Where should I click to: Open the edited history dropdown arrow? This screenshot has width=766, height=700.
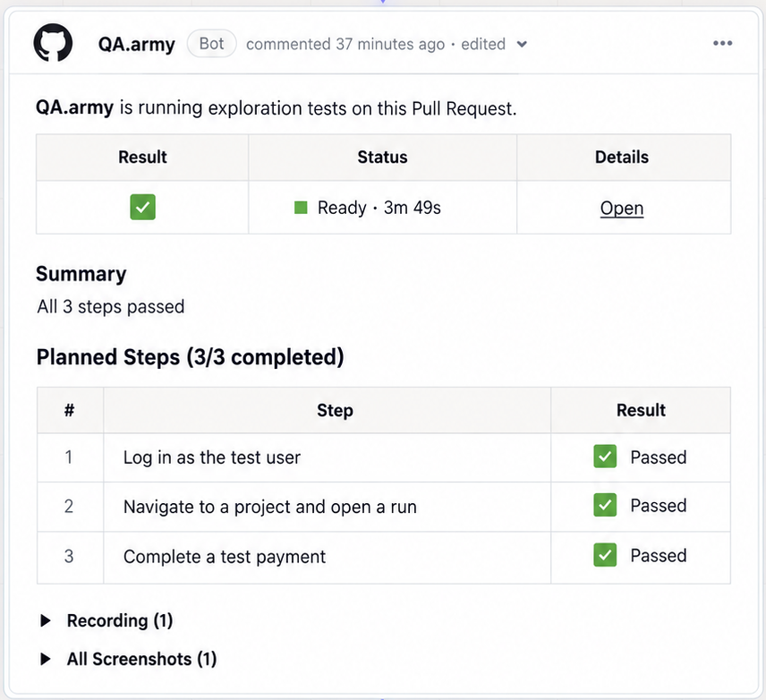[522, 45]
